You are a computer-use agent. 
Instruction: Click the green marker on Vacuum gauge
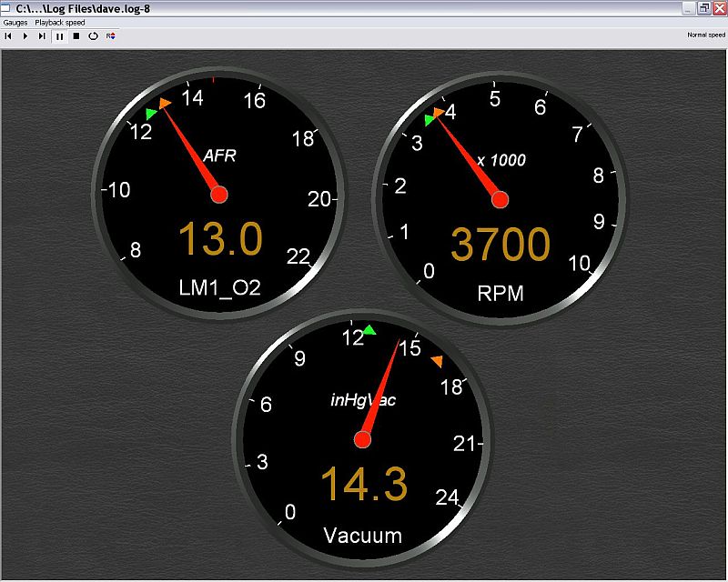point(369,330)
